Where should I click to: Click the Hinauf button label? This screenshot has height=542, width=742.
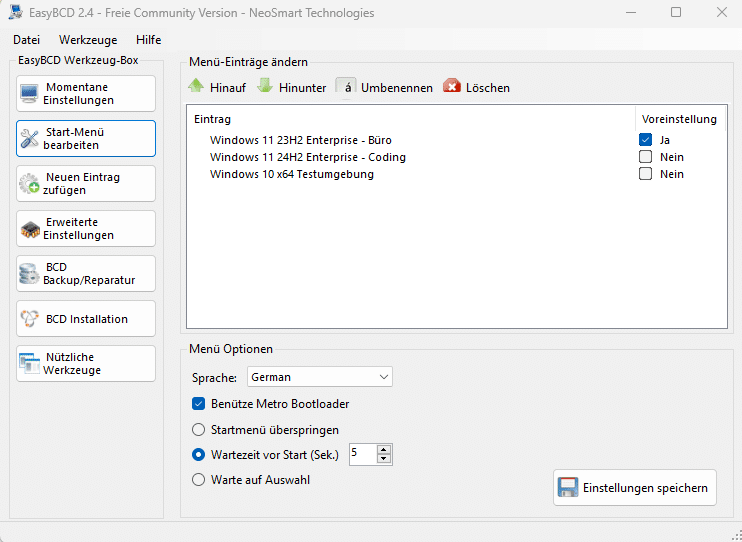(228, 88)
